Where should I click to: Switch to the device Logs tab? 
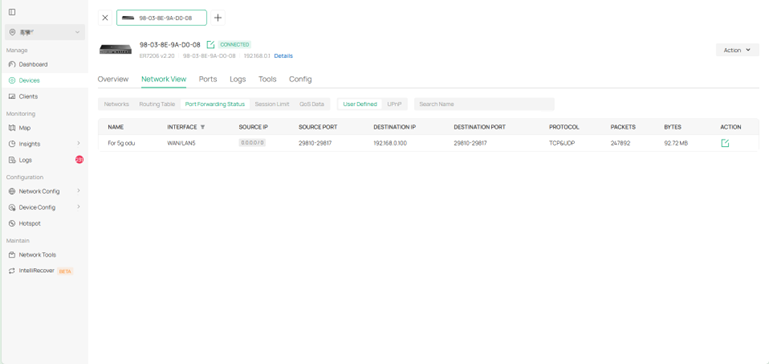(x=238, y=79)
